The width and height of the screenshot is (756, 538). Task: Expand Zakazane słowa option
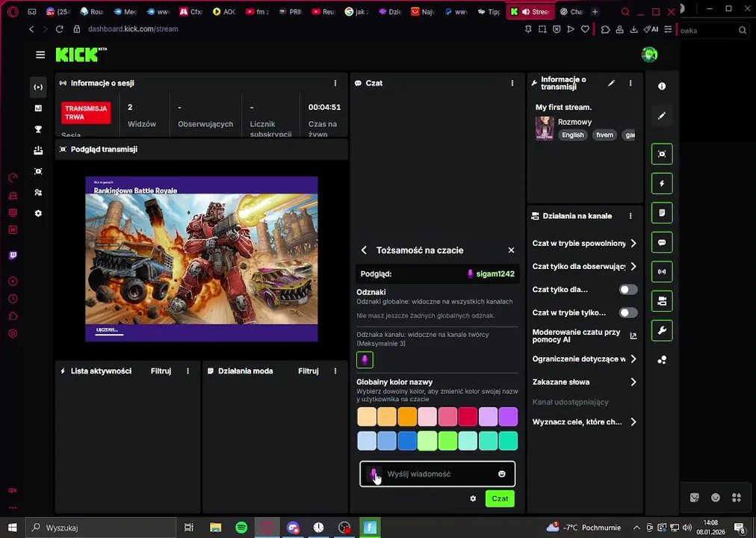coord(633,383)
